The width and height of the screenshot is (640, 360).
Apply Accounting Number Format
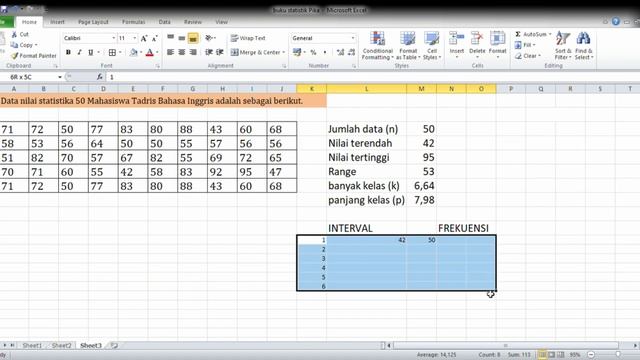pos(297,52)
